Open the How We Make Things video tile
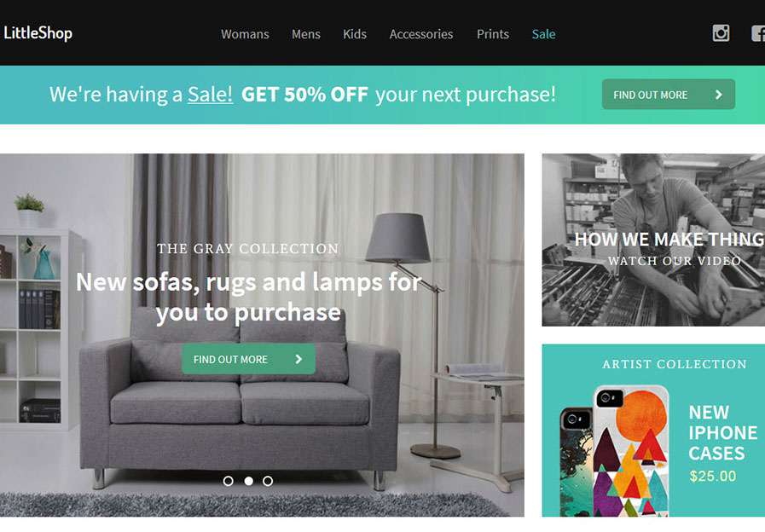This screenshot has height=532, width=765. tap(653, 240)
